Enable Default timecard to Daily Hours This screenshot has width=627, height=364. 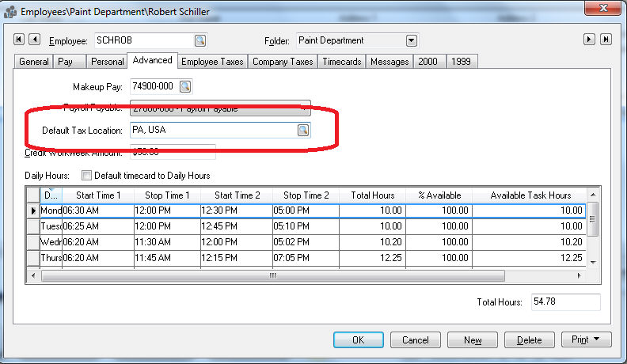click(x=86, y=175)
